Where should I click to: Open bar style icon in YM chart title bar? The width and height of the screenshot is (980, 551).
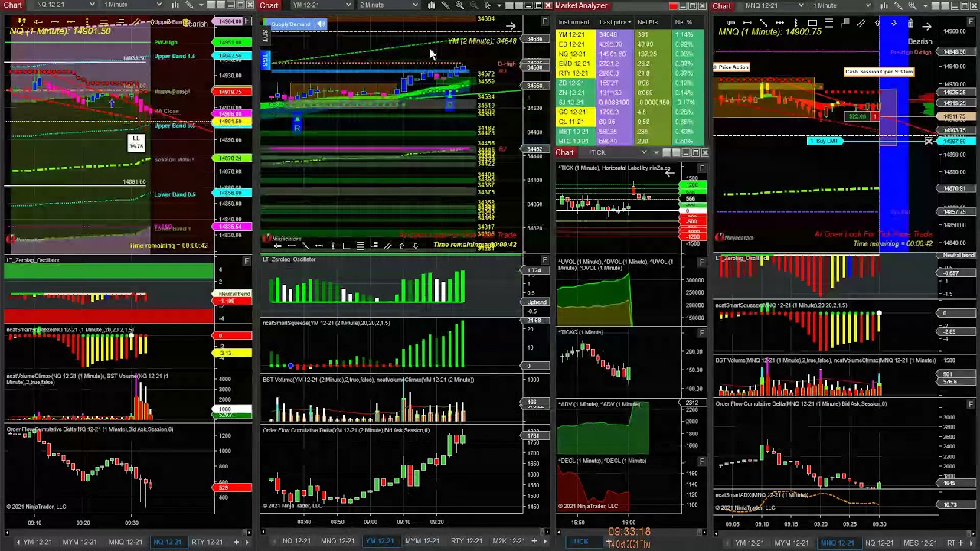pyautogui.click(x=431, y=5)
